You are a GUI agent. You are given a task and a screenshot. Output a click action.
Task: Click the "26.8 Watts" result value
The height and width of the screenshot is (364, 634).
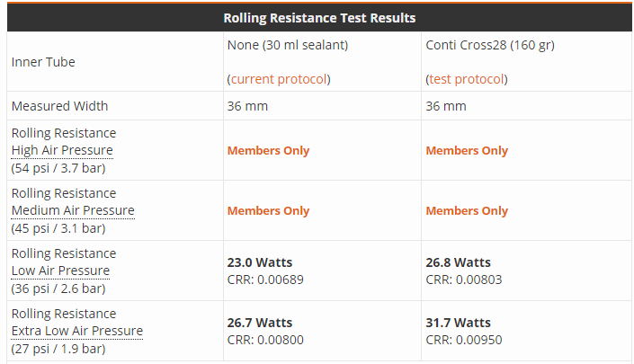(459, 262)
